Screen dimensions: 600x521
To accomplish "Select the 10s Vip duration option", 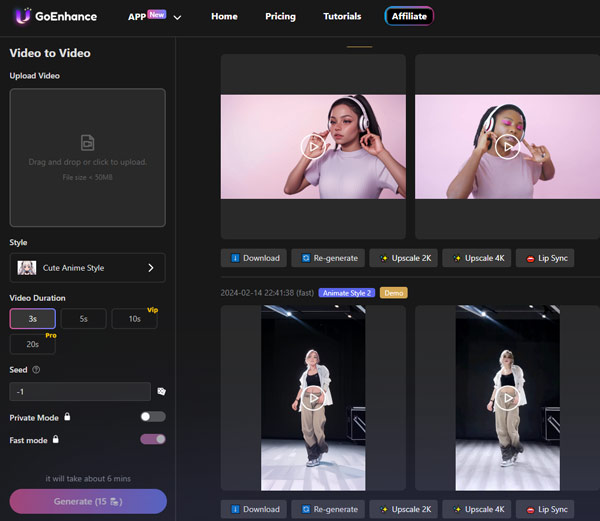I will pyautogui.click(x=134, y=319).
